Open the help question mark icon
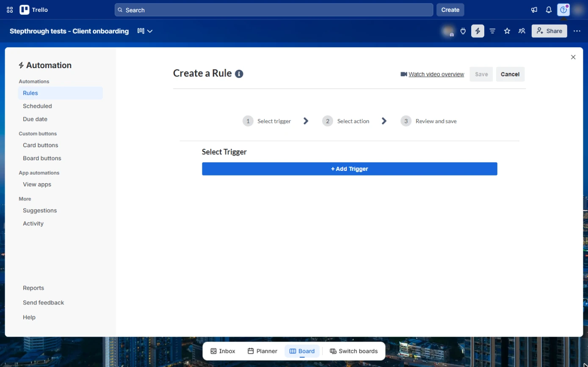The width and height of the screenshot is (588, 367). tap(563, 10)
